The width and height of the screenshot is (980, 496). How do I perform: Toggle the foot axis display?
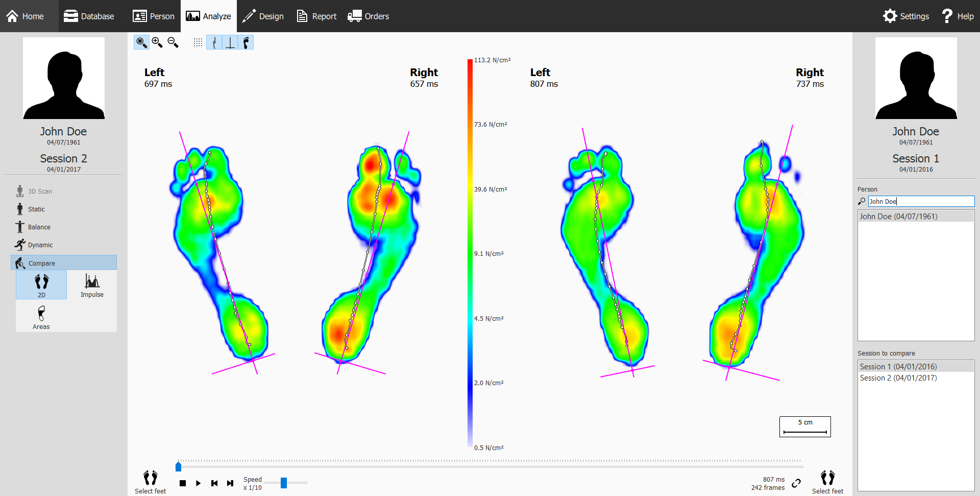(230, 42)
